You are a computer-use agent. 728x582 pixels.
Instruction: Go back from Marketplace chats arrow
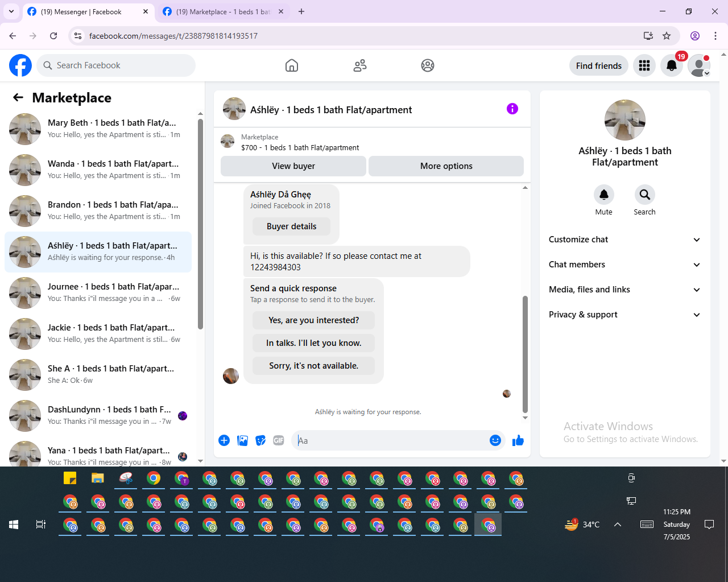point(18,98)
